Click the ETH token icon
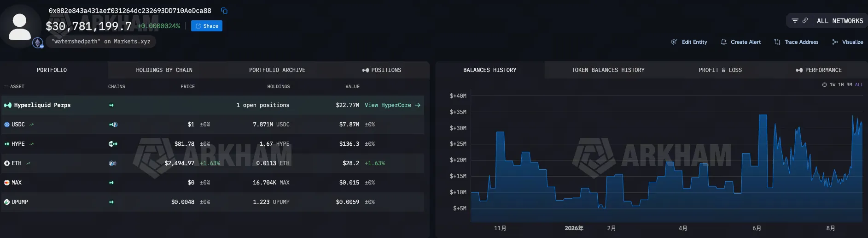The image size is (868, 238). click(7, 163)
